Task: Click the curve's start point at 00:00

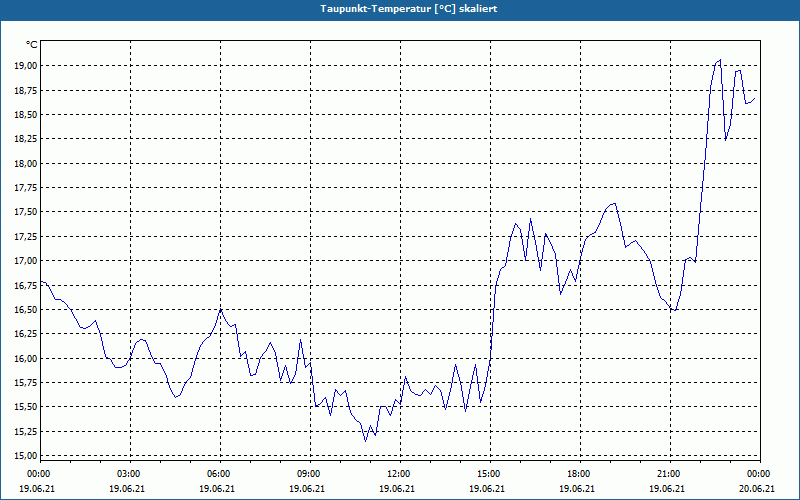Action: [41, 282]
